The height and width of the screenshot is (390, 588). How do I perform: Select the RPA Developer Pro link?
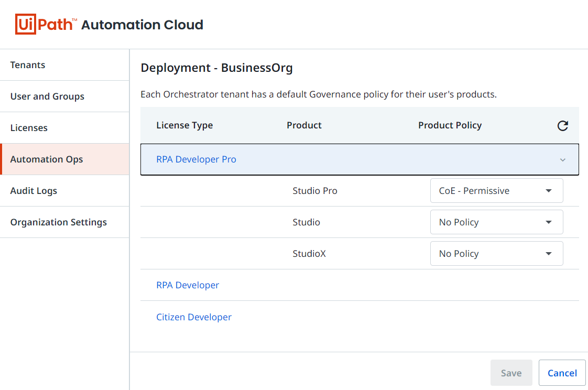click(x=196, y=159)
